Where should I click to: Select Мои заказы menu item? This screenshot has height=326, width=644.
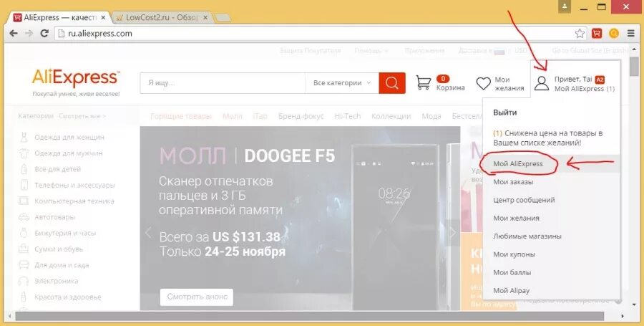click(x=513, y=182)
